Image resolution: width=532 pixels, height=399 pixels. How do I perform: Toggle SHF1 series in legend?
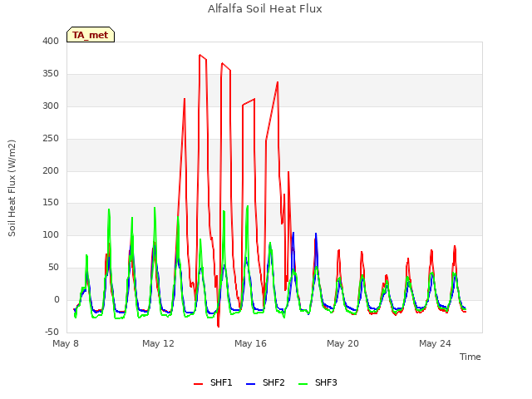tap(213, 382)
